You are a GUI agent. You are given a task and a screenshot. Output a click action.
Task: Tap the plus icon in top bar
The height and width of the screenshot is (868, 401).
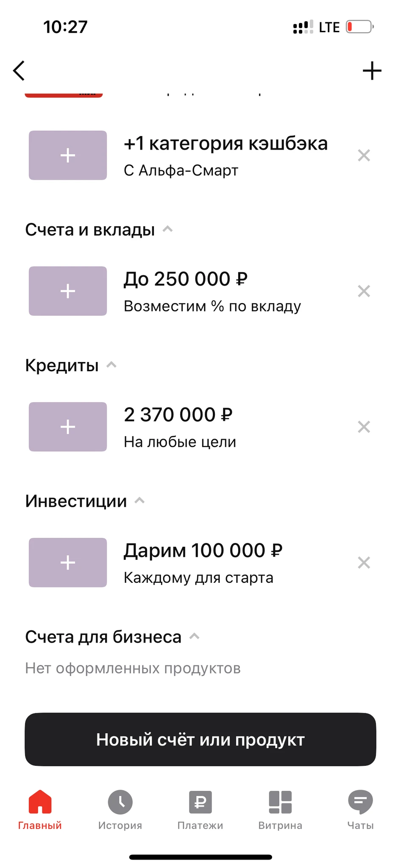pyautogui.click(x=372, y=70)
